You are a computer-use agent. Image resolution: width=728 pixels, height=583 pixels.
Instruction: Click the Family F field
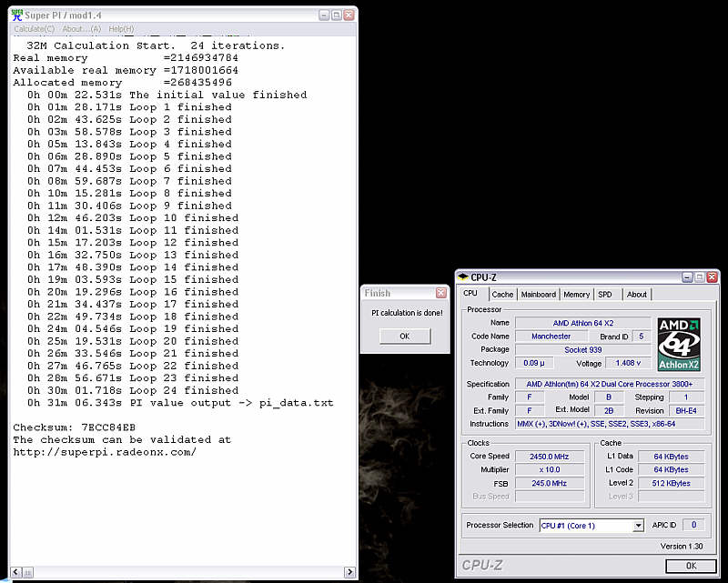(529, 397)
